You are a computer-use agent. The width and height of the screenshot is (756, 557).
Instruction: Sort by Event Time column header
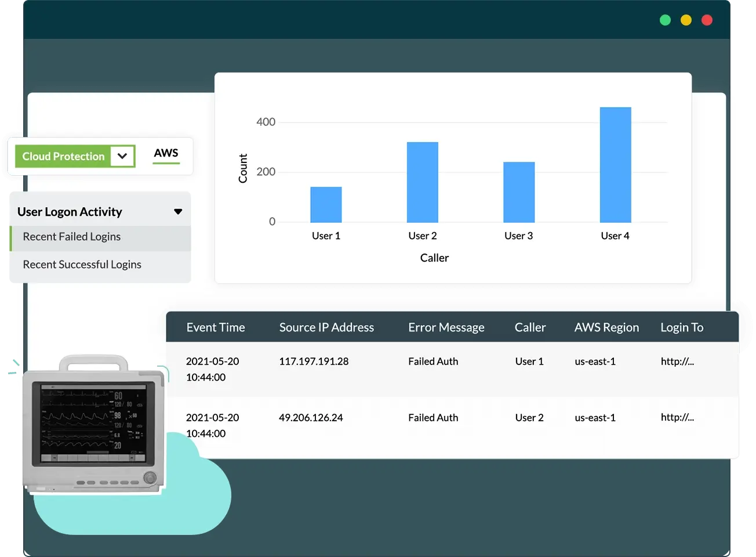click(x=216, y=327)
